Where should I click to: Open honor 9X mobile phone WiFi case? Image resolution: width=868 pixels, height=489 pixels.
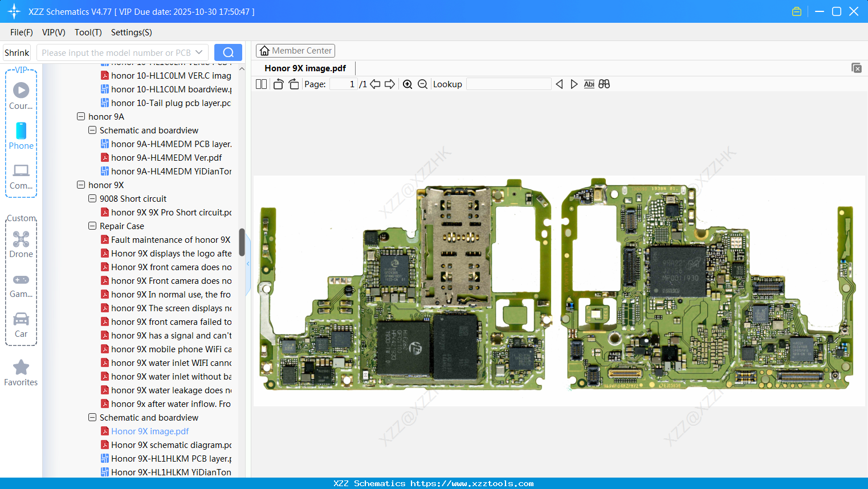coord(166,349)
